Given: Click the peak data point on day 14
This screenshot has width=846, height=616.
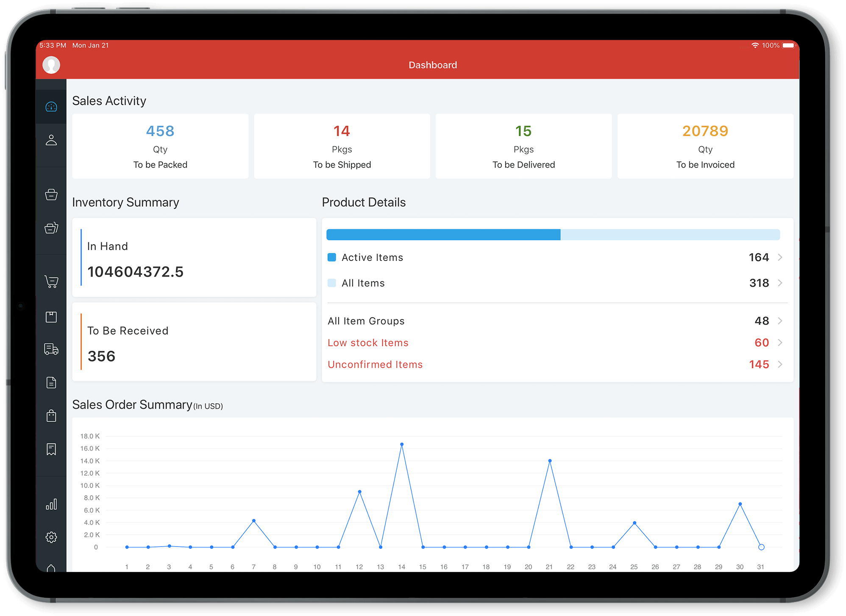Looking at the screenshot, I should (401, 444).
